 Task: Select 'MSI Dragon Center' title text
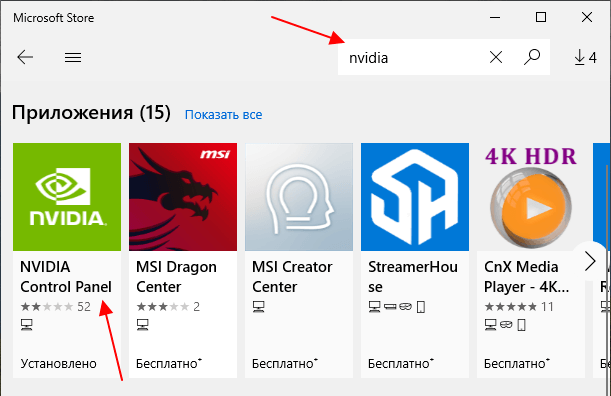pyautogui.click(x=176, y=277)
